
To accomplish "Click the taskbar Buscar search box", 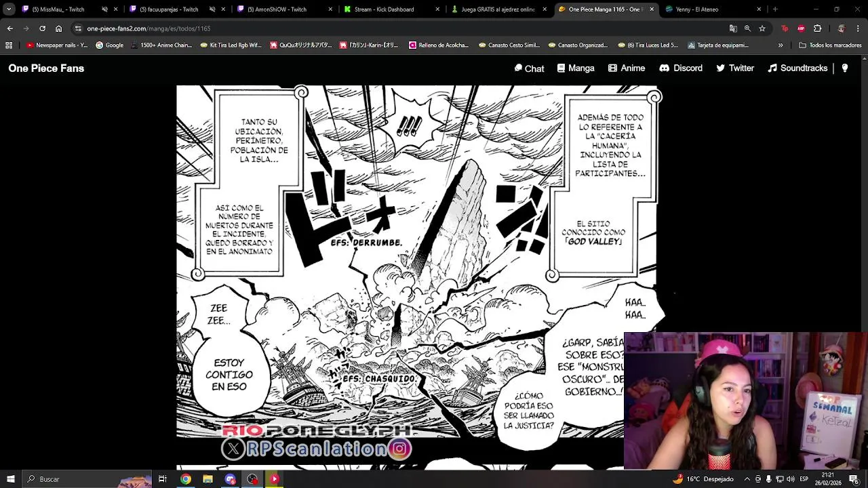I will (x=87, y=479).
